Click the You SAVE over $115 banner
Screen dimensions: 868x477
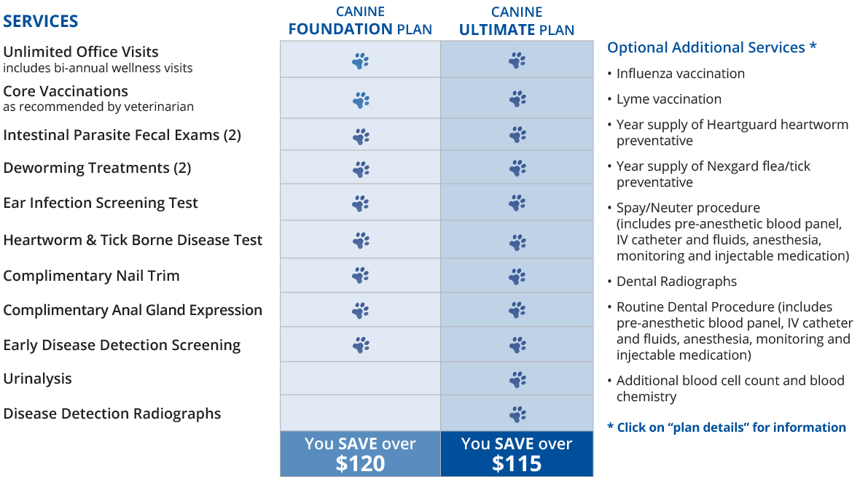click(517, 454)
